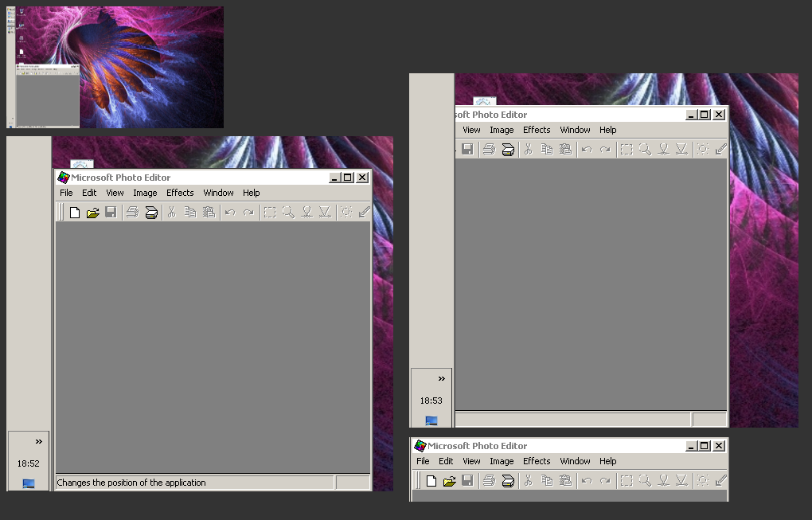Open View menu in the window beside 18:53
This screenshot has height=520, width=812.
pyautogui.click(x=471, y=130)
